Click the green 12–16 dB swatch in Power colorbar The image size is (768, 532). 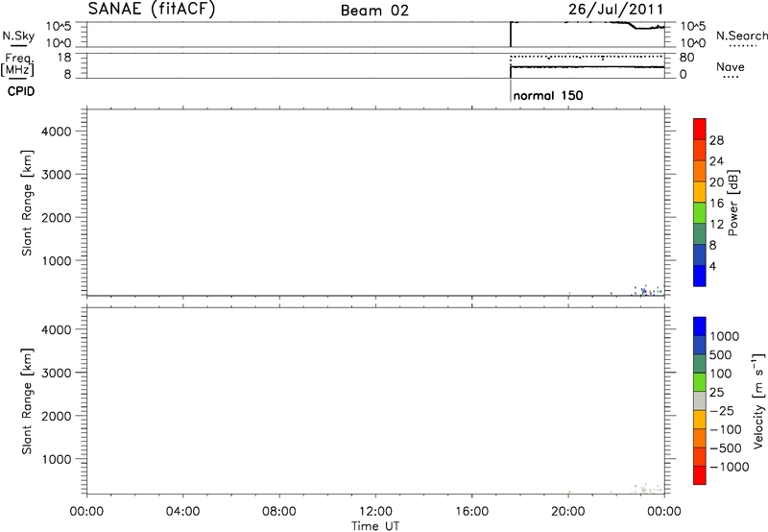[x=700, y=213]
